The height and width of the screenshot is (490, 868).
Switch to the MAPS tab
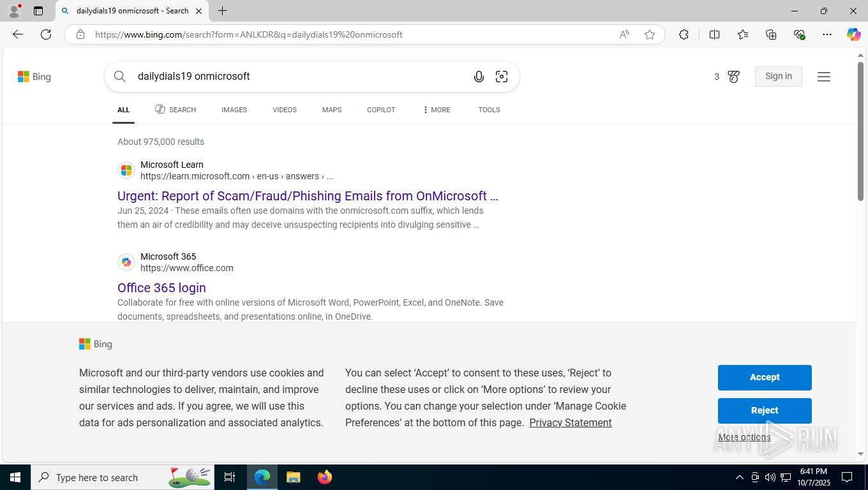332,110
